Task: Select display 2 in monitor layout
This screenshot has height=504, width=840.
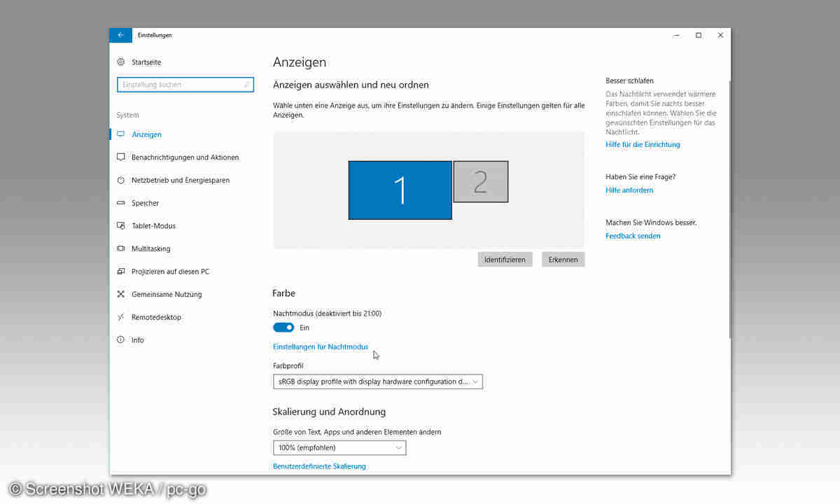Action: 480,182
